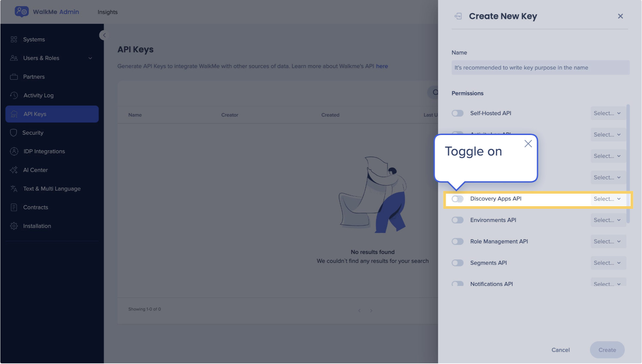
Task: Focus the key Name input field
Action: 540,68
